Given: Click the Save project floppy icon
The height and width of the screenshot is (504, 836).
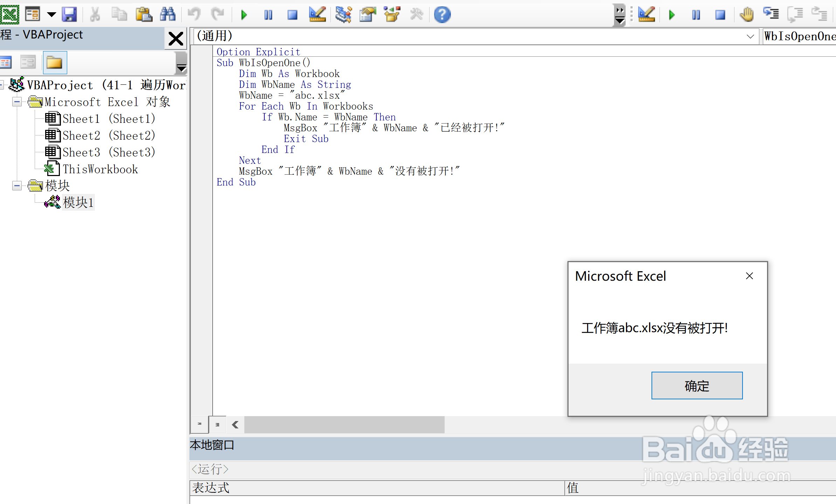Looking at the screenshot, I should pyautogui.click(x=69, y=15).
